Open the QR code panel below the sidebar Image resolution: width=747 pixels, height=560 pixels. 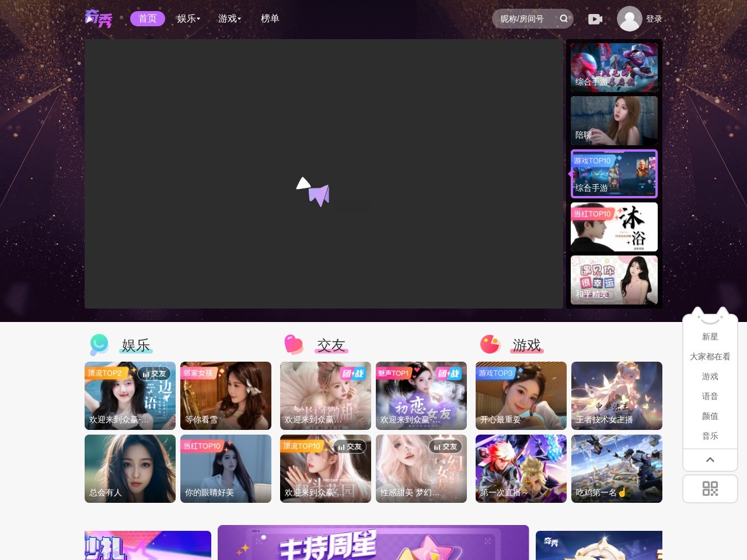[710, 489]
